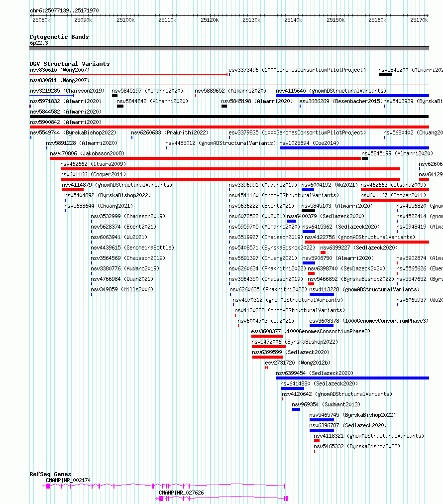Click the CMAHP|NR_002174 gene label
Image resolution: width=443 pixels, height=504 pixels.
tap(68, 480)
